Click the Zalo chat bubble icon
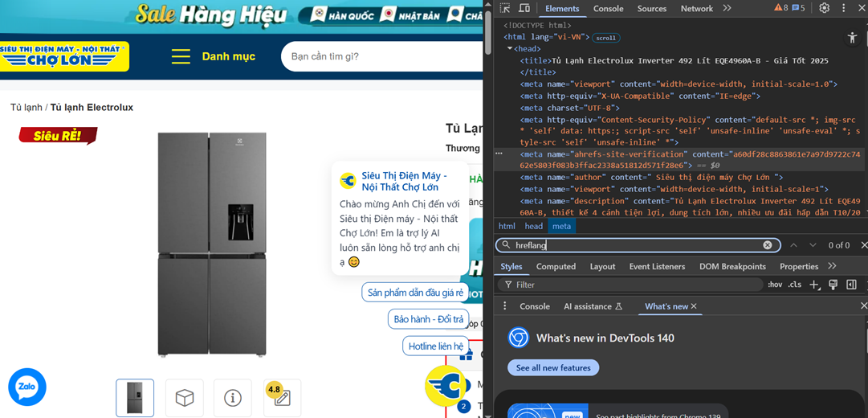The image size is (868, 418). (x=26, y=387)
